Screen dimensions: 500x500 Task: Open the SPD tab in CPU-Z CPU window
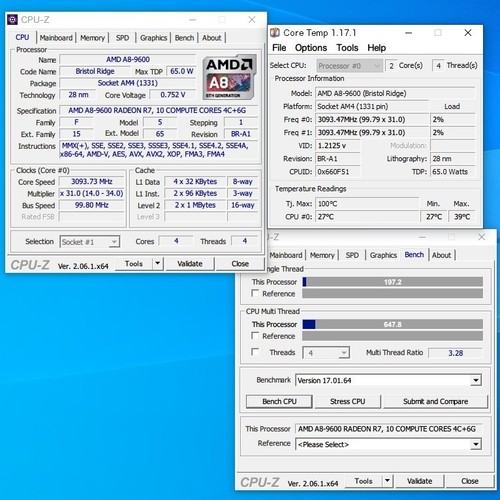[122, 38]
